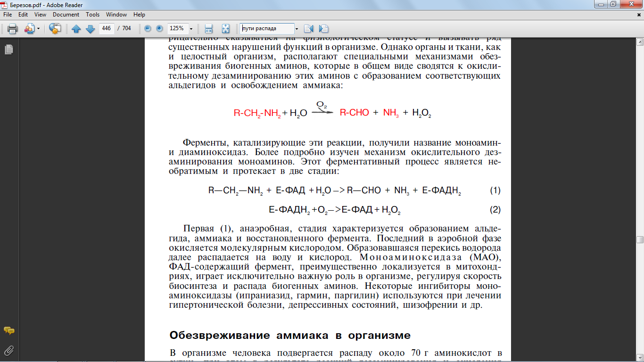Click the scroll up arrow of scrollbar
Viewport: 644px width, 362px height.
click(x=640, y=42)
